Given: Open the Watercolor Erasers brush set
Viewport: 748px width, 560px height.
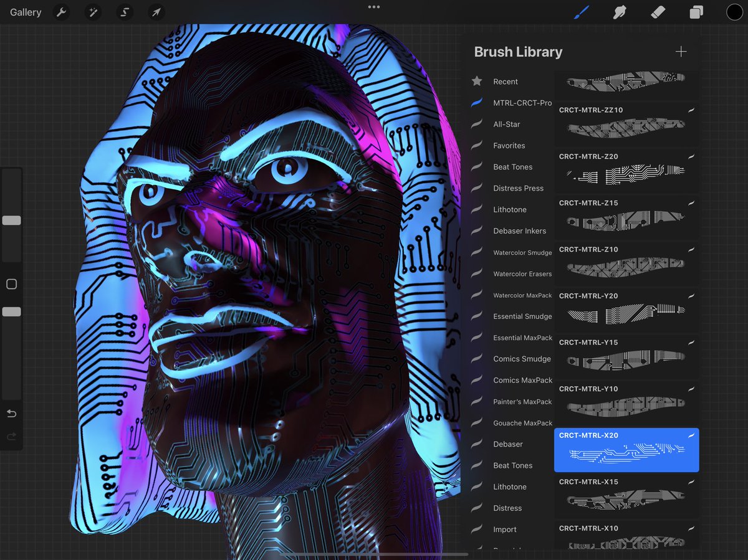Looking at the screenshot, I should click(523, 273).
